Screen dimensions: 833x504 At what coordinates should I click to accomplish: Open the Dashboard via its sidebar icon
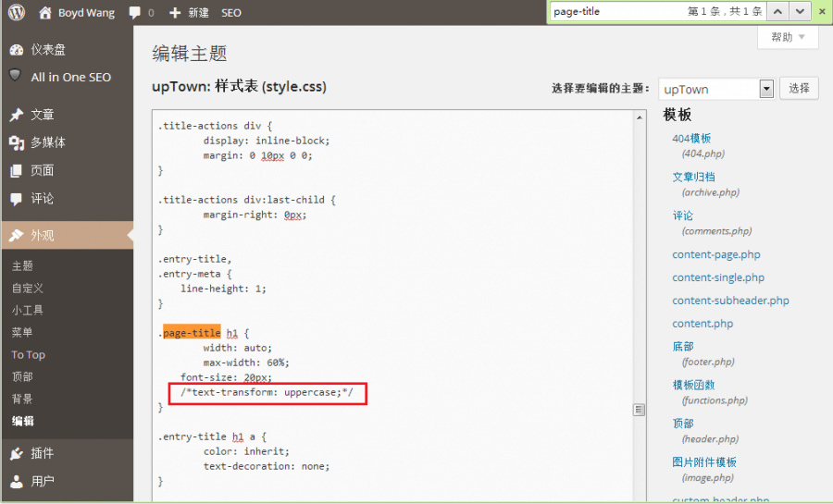(16, 50)
